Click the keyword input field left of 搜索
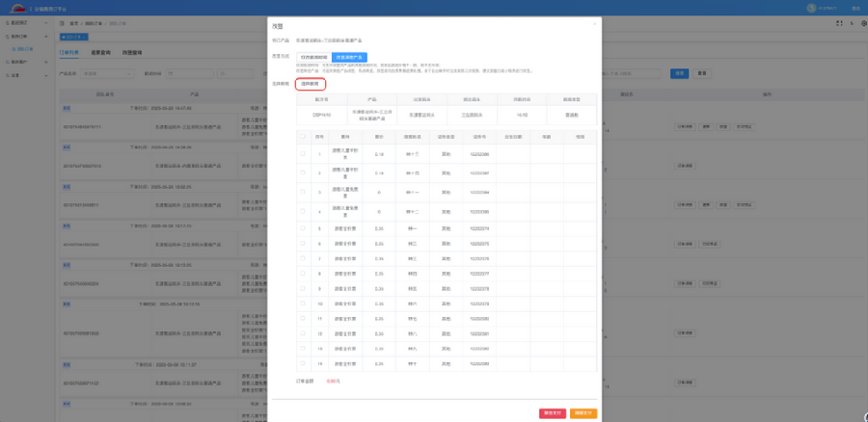 pyautogui.click(x=631, y=73)
